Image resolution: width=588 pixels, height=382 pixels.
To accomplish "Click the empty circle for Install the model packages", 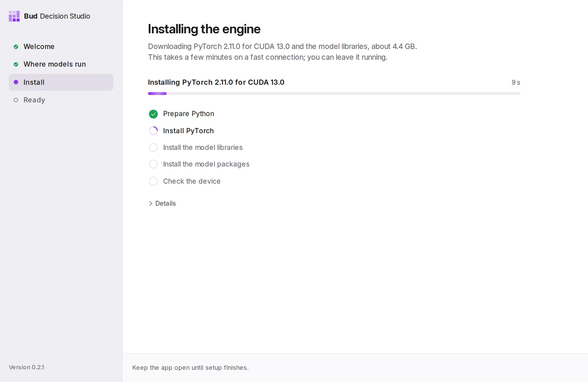I will pos(153,164).
